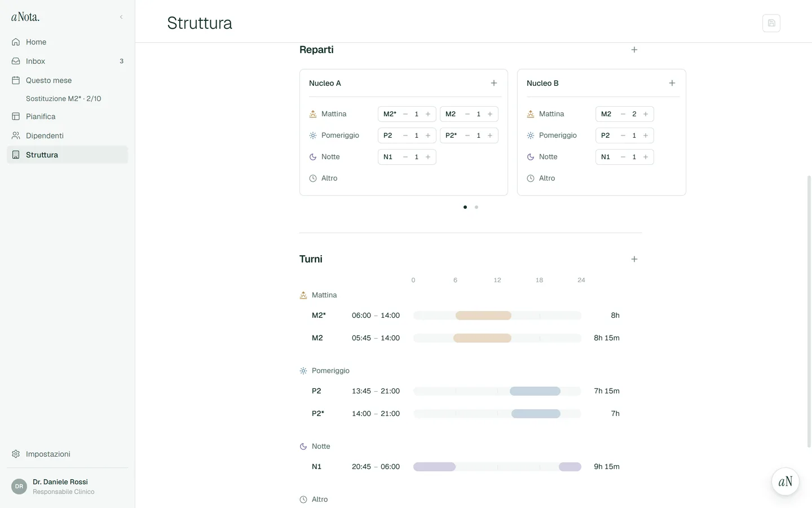Increase M2* count in Nucleo A
The image size is (812, 508).
click(428, 114)
